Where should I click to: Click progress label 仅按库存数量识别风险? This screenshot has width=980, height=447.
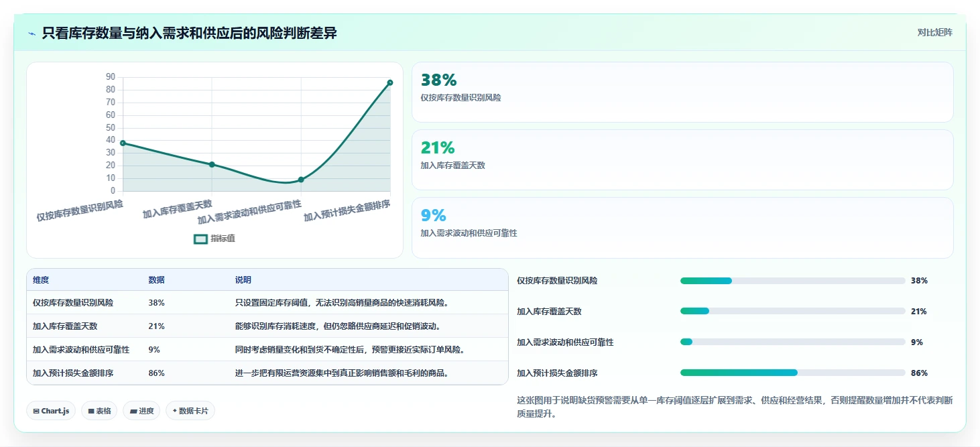557,281
